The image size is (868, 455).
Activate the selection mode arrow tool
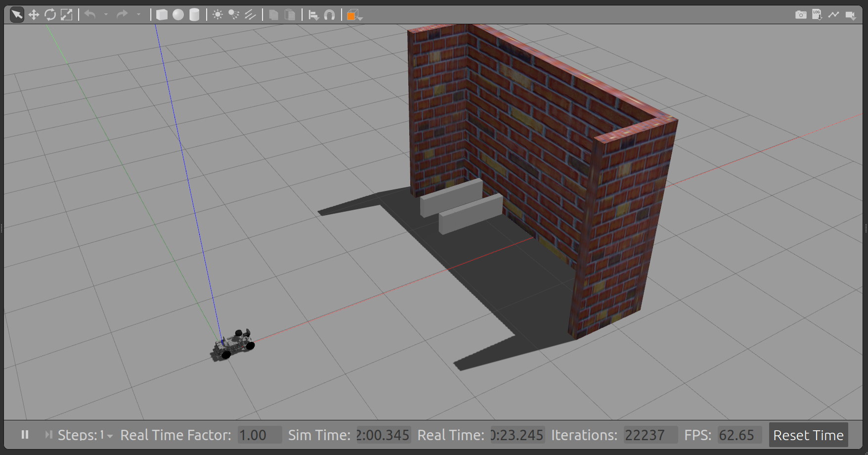point(17,15)
